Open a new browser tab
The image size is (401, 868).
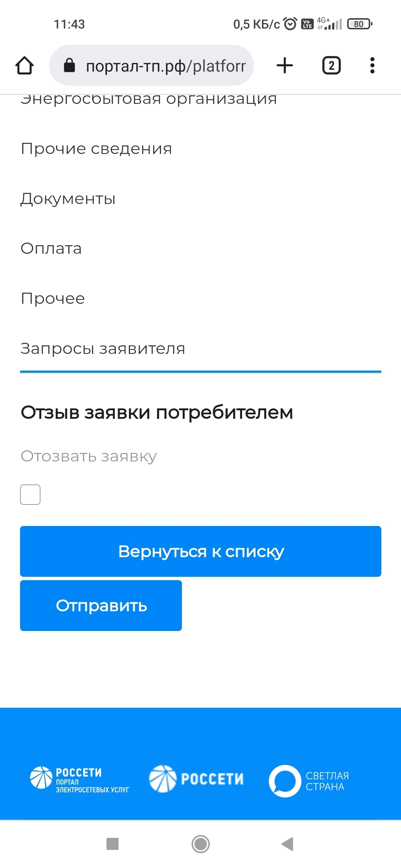[x=285, y=66]
